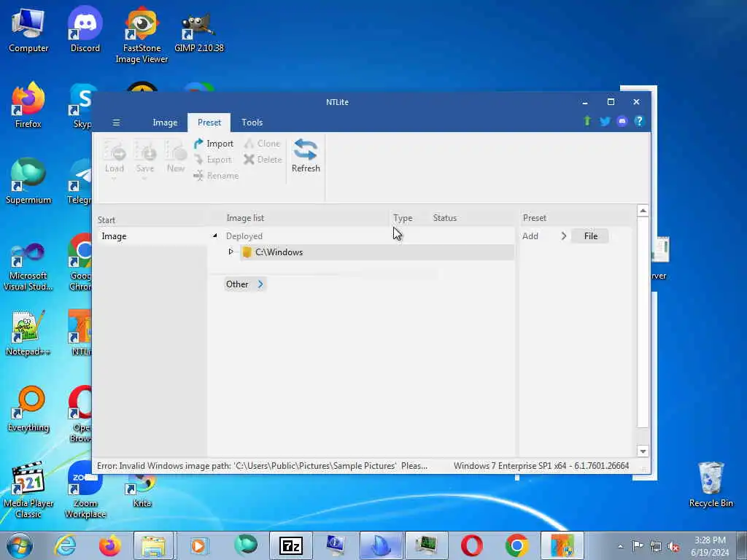Click the taskbar clock showing 3:28 PM
This screenshot has height=560, width=747.
click(x=710, y=546)
